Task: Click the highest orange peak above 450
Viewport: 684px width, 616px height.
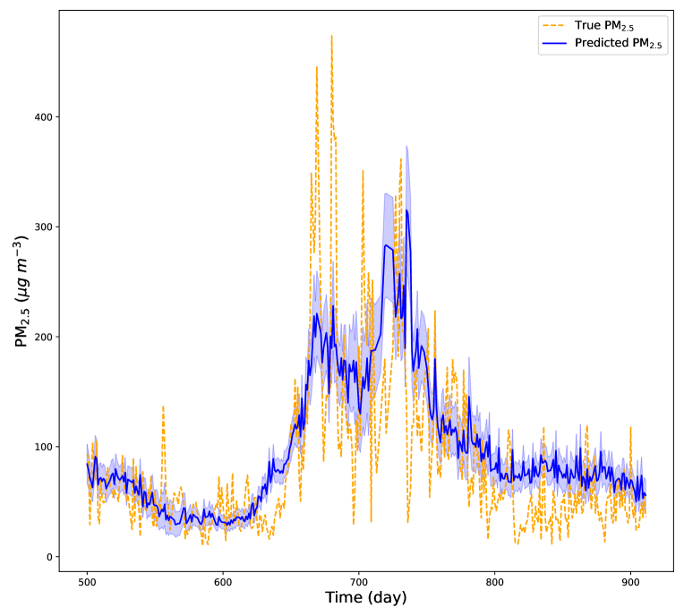Action: [x=331, y=37]
